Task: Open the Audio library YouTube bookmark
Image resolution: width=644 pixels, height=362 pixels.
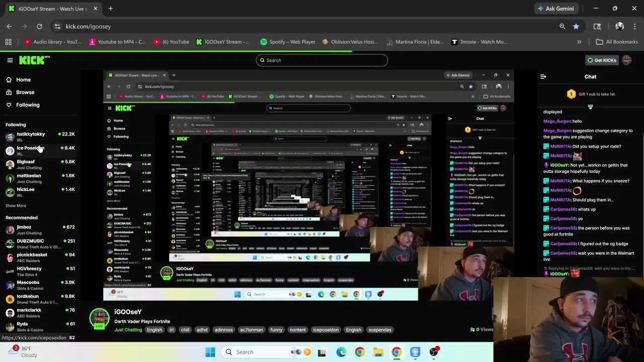Action: pos(53,42)
